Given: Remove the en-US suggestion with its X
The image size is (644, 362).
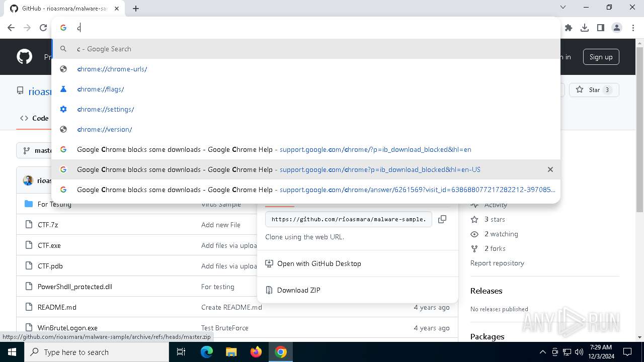Looking at the screenshot, I should pos(550,169).
